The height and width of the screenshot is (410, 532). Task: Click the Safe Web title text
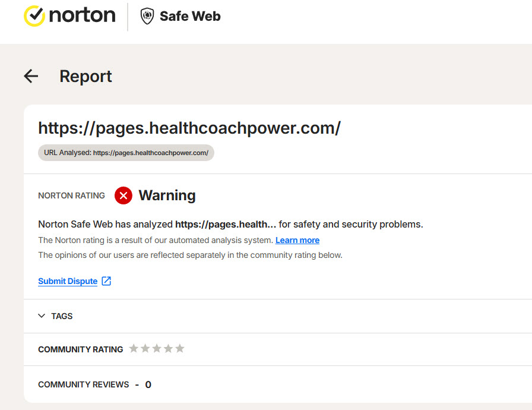(x=190, y=16)
